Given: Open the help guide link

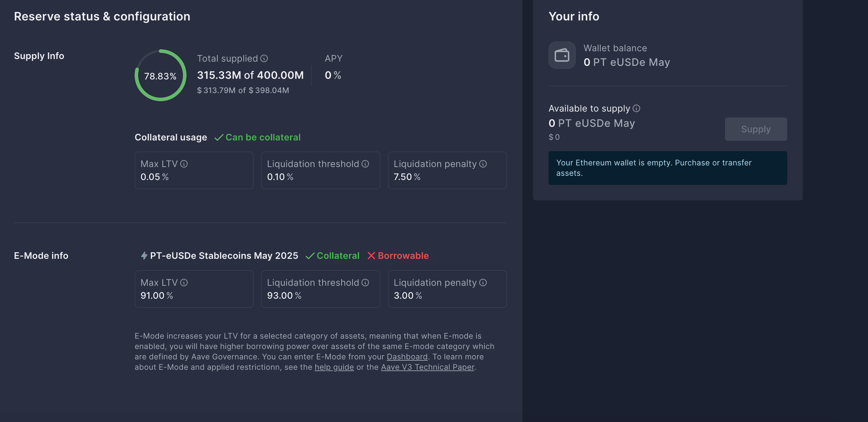Looking at the screenshot, I should [334, 367].
